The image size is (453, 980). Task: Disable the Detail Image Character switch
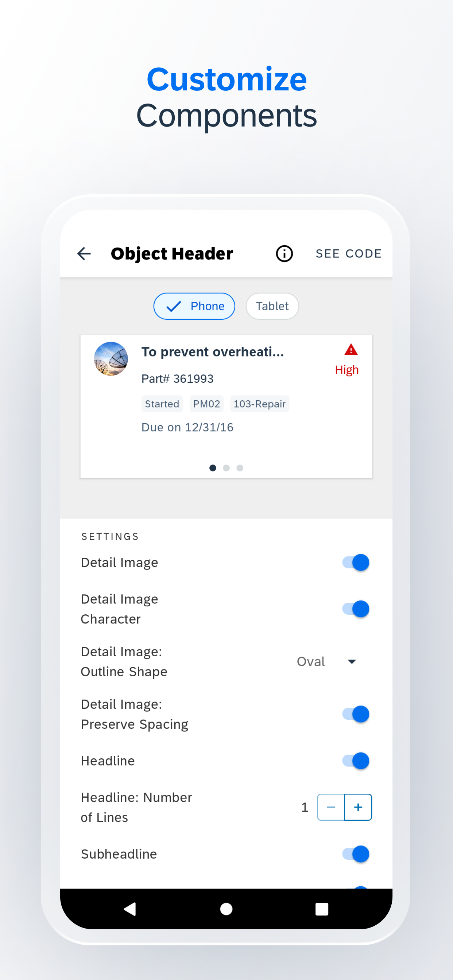(356, 609)
